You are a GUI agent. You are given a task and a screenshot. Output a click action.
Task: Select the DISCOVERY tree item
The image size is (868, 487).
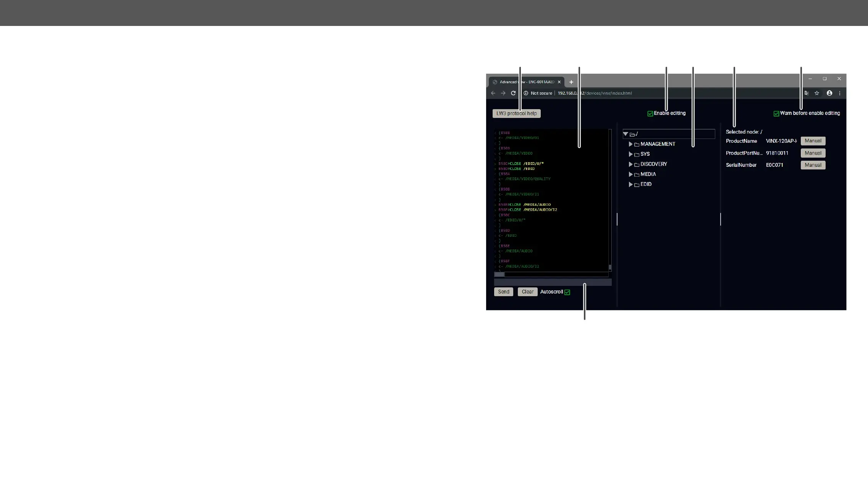(653, 164)
